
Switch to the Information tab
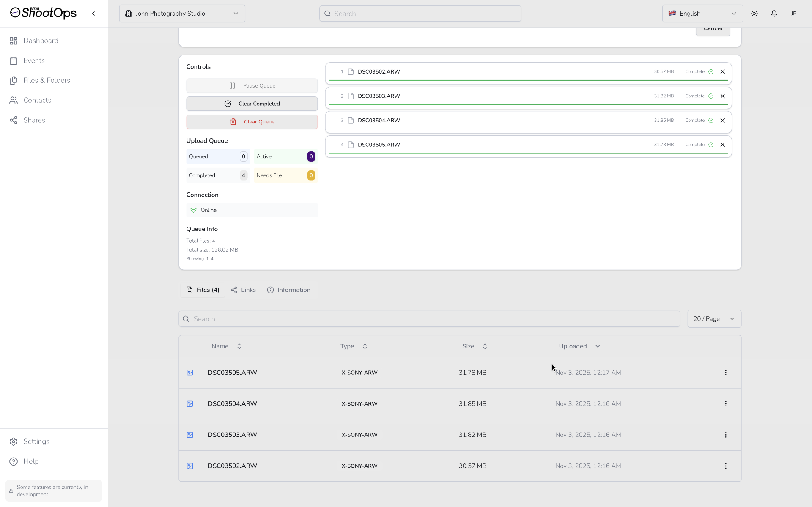click(x=289, y=290)
